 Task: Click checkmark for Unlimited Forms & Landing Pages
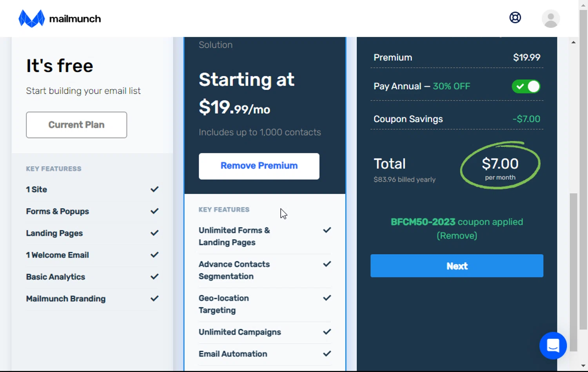point(327,230)
